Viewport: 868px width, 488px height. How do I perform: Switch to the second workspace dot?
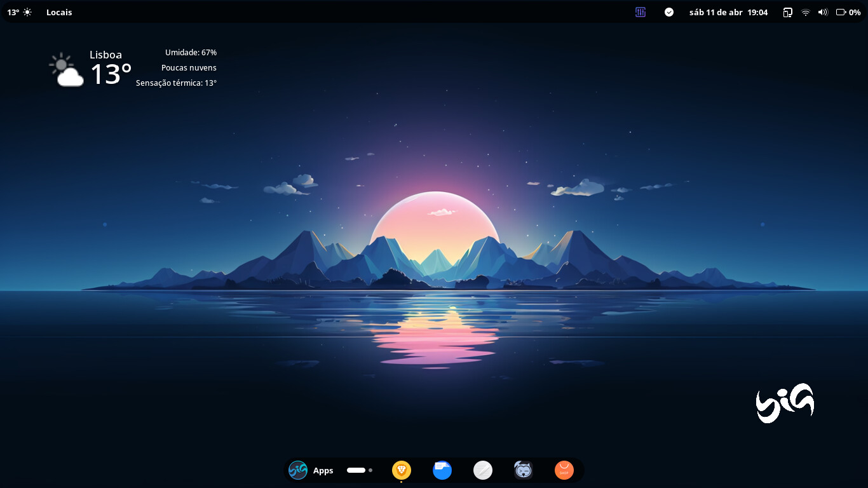(x=370, y=470)
